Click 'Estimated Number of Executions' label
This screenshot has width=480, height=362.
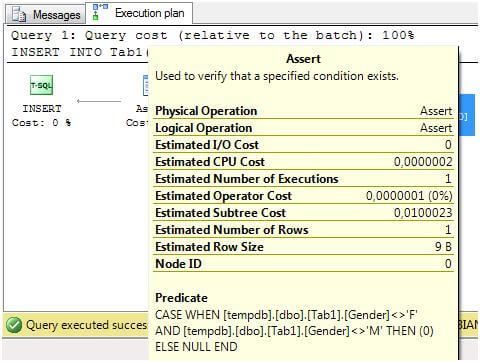pos(247,179)
